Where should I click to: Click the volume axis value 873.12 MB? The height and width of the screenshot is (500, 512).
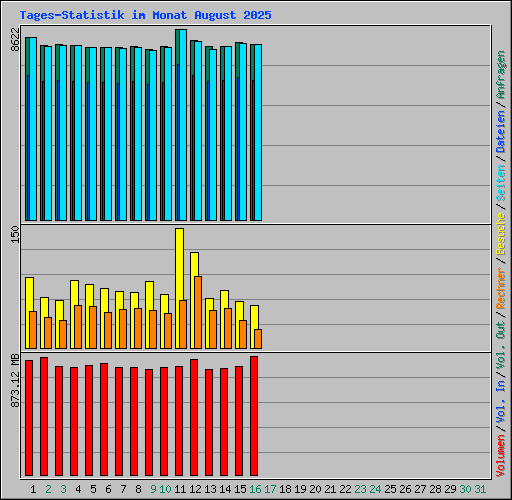point(15,381)
